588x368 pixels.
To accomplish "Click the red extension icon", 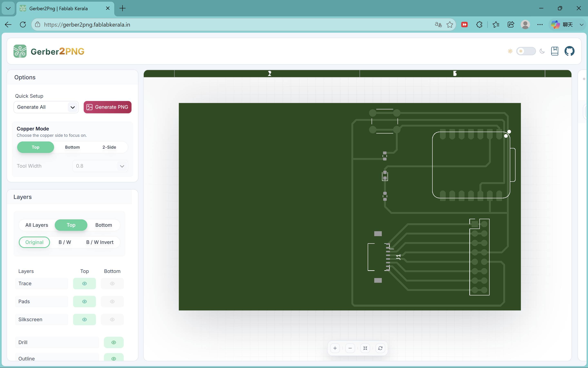I will click(464, 25).
